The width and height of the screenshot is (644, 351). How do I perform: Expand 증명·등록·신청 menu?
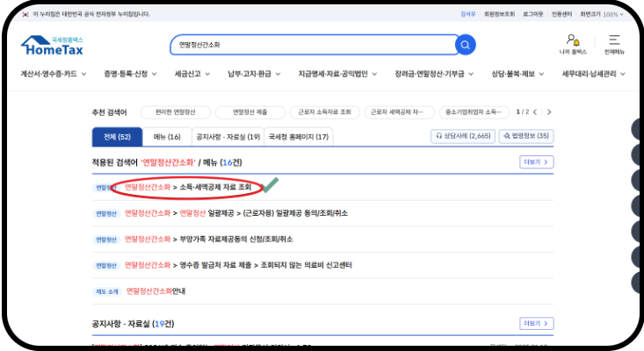point(130,74)
